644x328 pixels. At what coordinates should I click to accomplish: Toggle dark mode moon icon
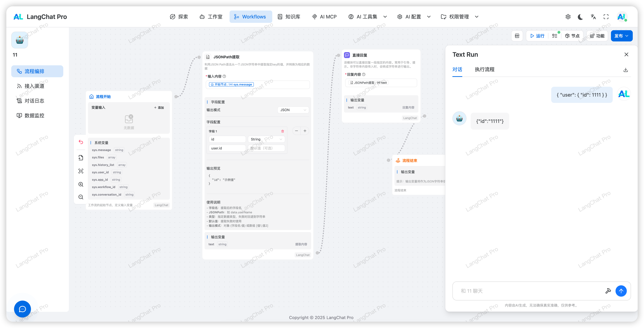[x=580, y=17]
